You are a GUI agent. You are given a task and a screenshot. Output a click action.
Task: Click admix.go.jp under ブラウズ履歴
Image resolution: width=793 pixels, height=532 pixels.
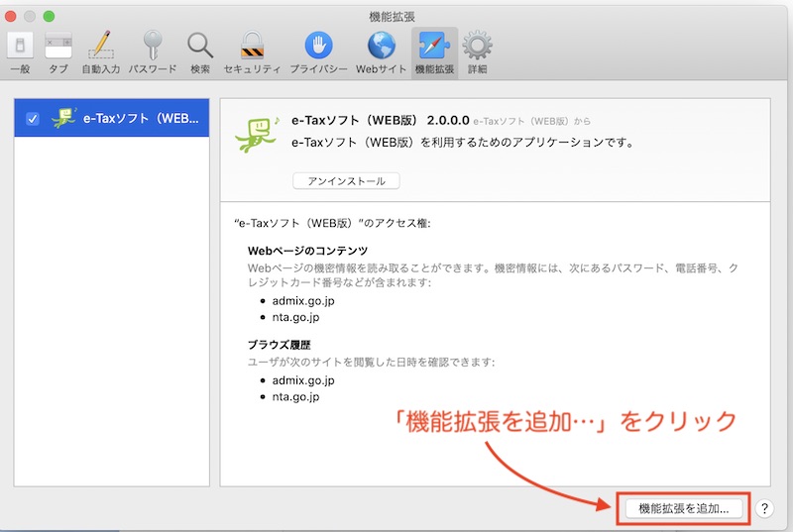point(303,379)
